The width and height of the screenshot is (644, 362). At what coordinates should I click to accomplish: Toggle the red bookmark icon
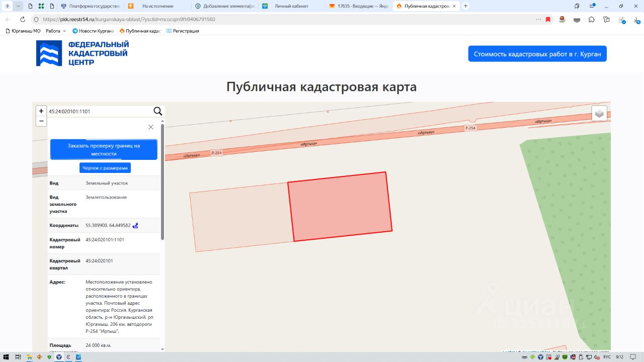coord(548,20)
